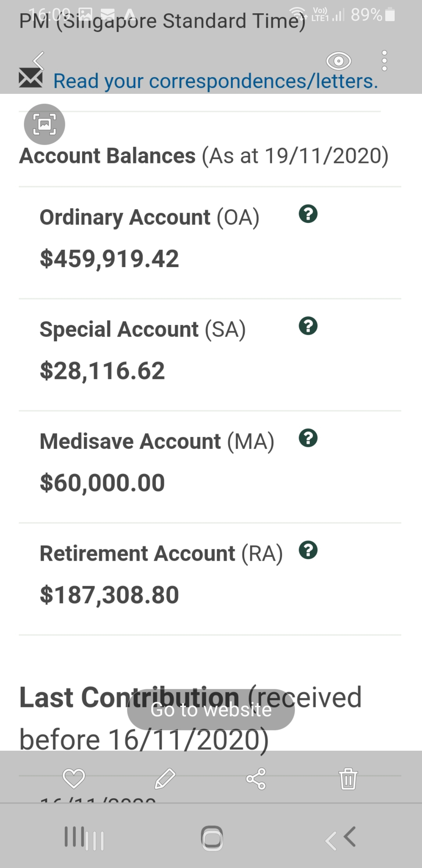
Task: Mark image as favorite with heart icon
Action: [74, 778]
